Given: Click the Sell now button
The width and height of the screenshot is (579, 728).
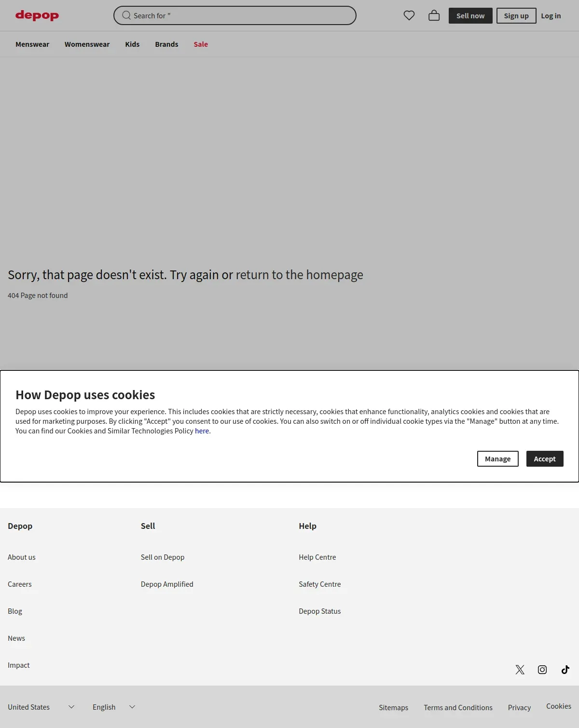Looking at the screenshot, I should coord(470,15).
